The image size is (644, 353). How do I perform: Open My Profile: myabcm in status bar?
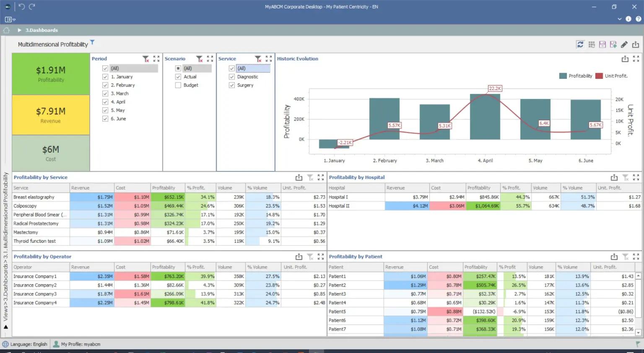(77, 344)
